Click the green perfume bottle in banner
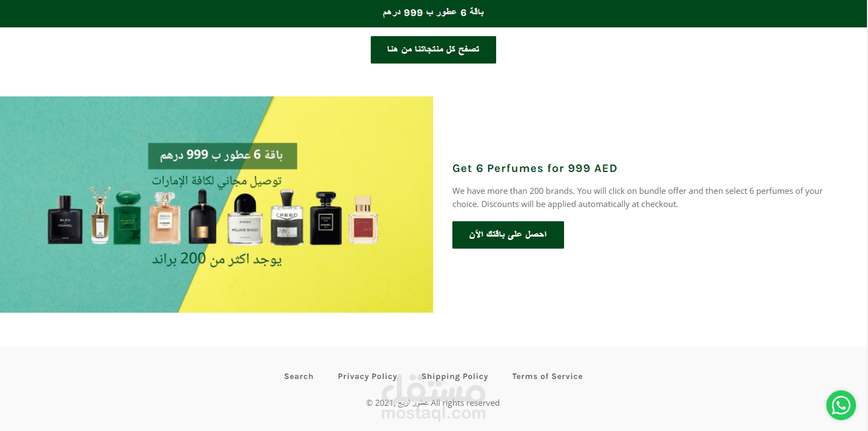Screen dimensions: 868x431 tap(127, 217)
